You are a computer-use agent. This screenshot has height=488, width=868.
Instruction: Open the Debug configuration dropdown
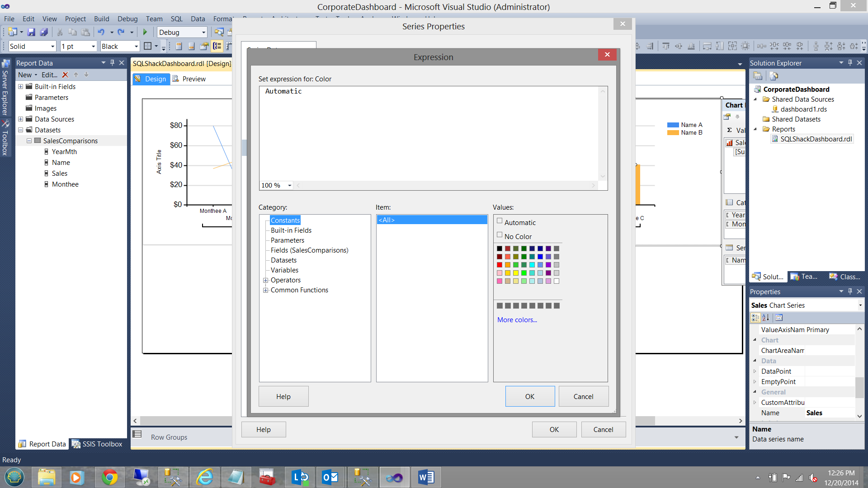coord(203,33)
